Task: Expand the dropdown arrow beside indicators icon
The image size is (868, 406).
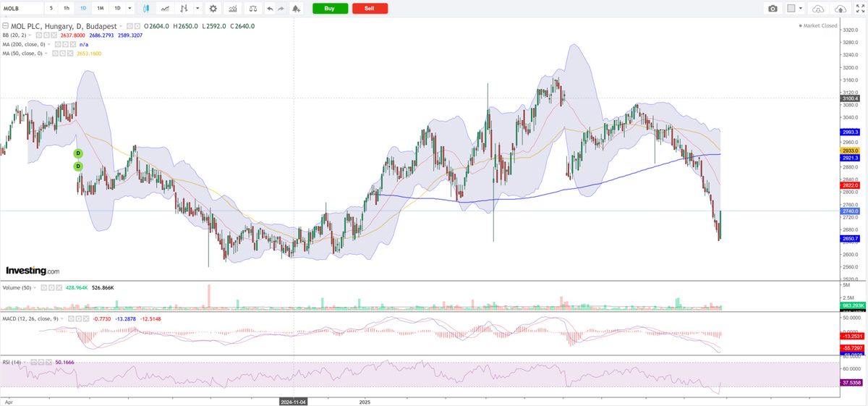Action: pos(197,8)
